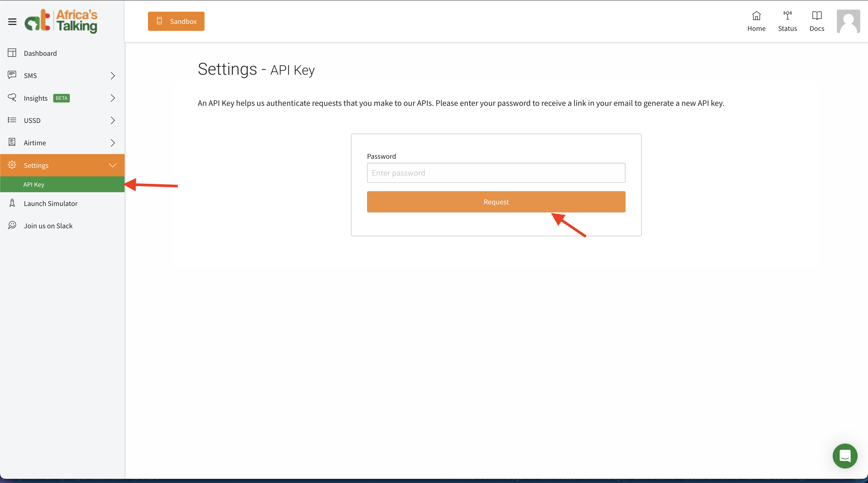This screenshot has width=868, height=483.
Task: Open the Africa's Talking logo
Action: coord(61,21)
